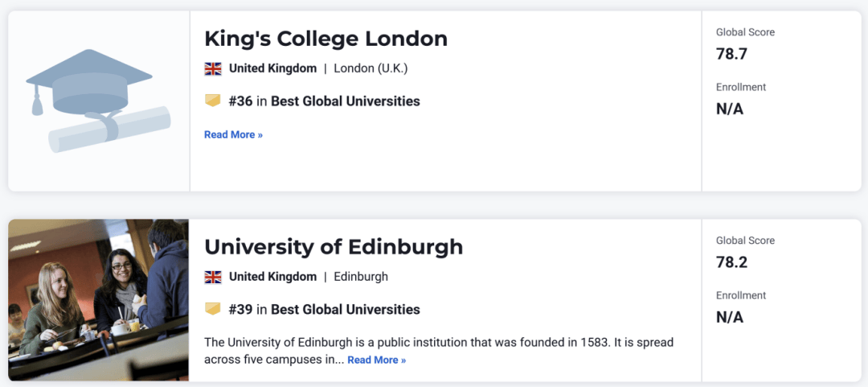Click the diploma scroll in the placeholder image
The height and width of the screenshot is (387, 868).
point(109,129)
